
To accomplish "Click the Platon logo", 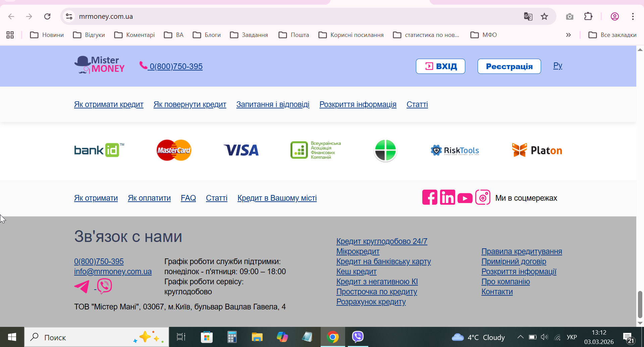I will coord(537,150).
